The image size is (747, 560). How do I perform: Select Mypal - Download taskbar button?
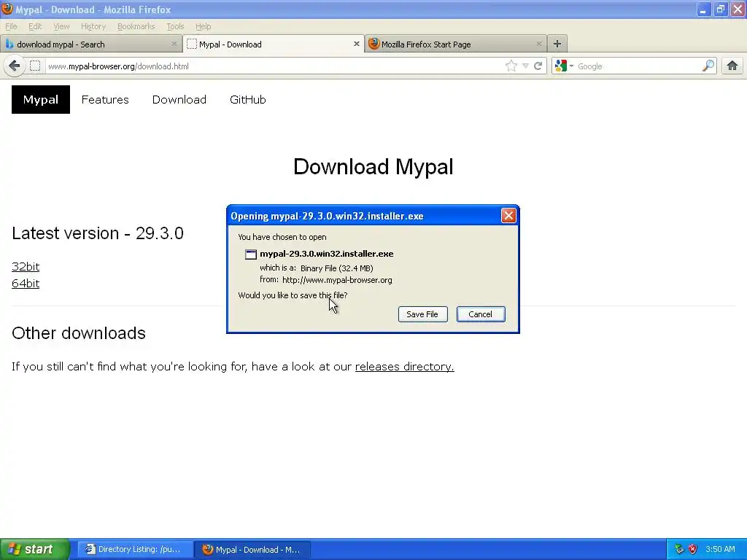click(253, 549)
